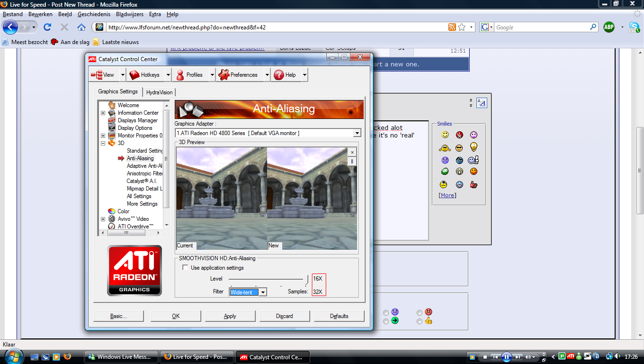
Task: Go to the Firefox home page icon
Action: [81, 27]
